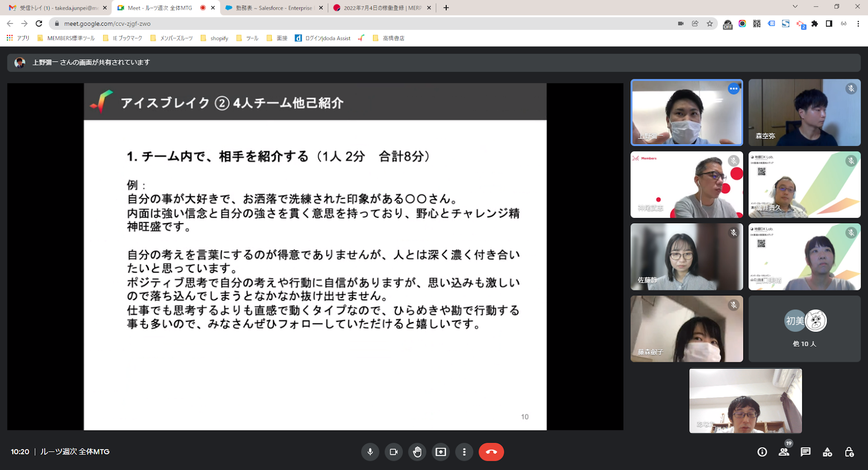
Task: Open the activities panel icon
Action: click(x=827, y=452)
